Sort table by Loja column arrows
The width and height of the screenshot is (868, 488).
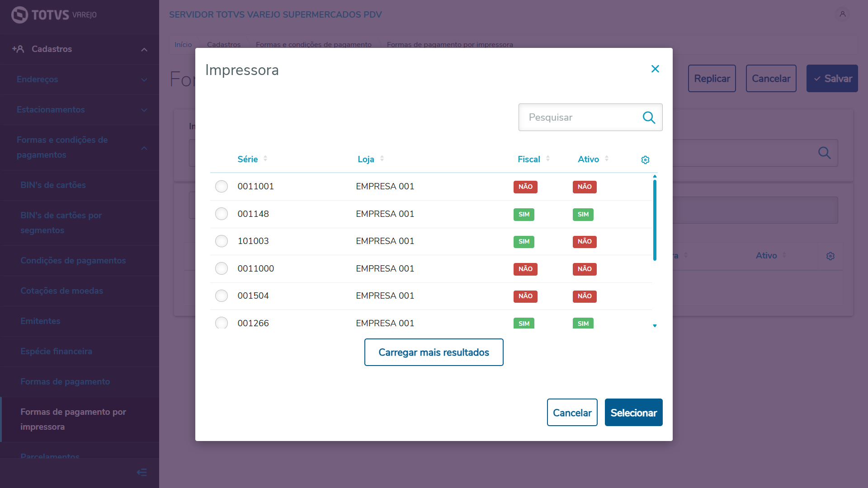pyautogui.click(x=382, y=159)
